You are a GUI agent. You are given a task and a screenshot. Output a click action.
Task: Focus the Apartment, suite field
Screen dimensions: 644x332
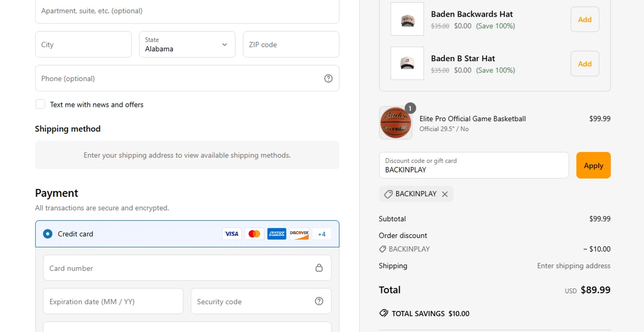(x=187, y=11)
